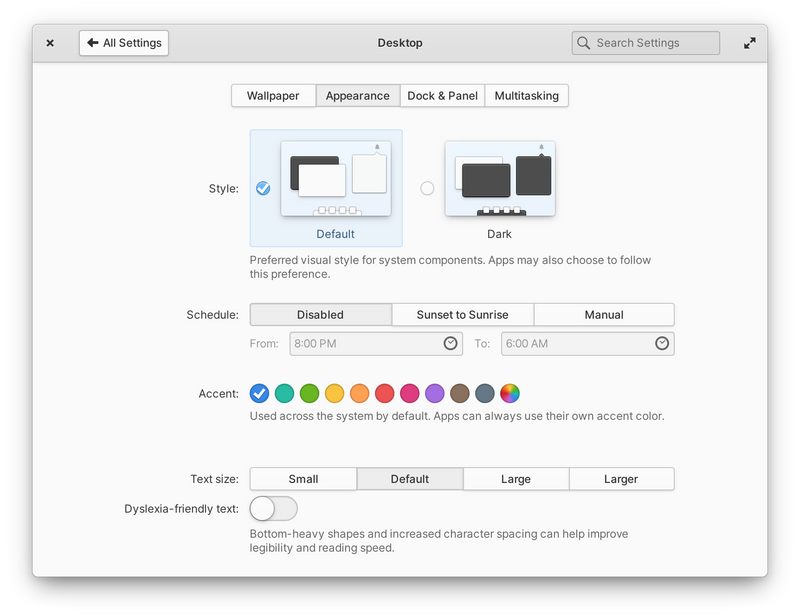Close the Desktop settings window
Image resolution: width=800 pixels, height=616 pixels.
[x=50, y=43]
